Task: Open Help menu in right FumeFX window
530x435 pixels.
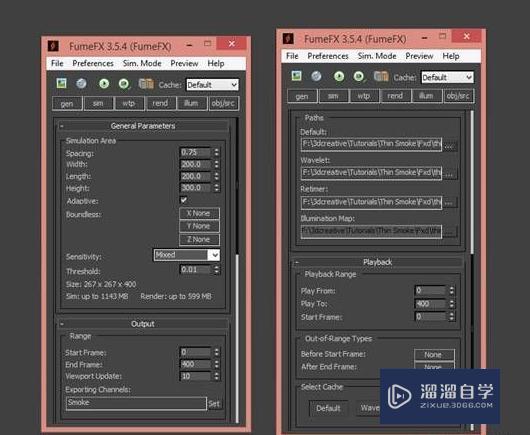Action: [451, 56]
